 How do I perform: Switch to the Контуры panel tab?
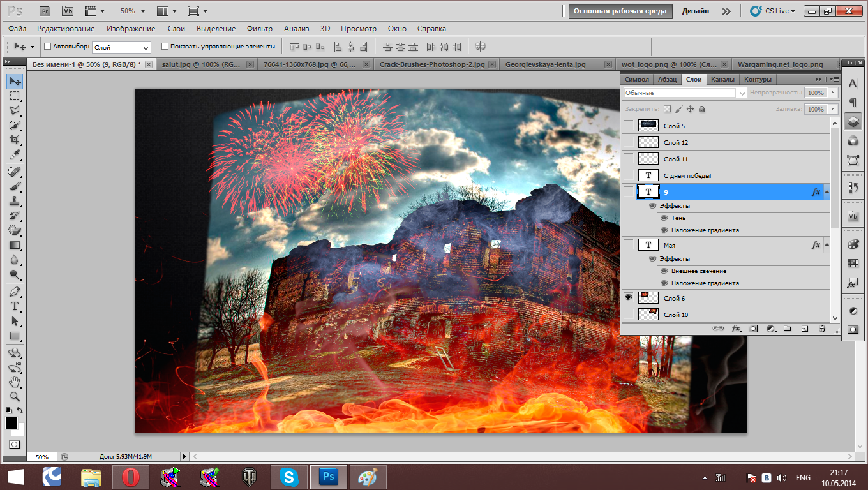coord(758,79)
